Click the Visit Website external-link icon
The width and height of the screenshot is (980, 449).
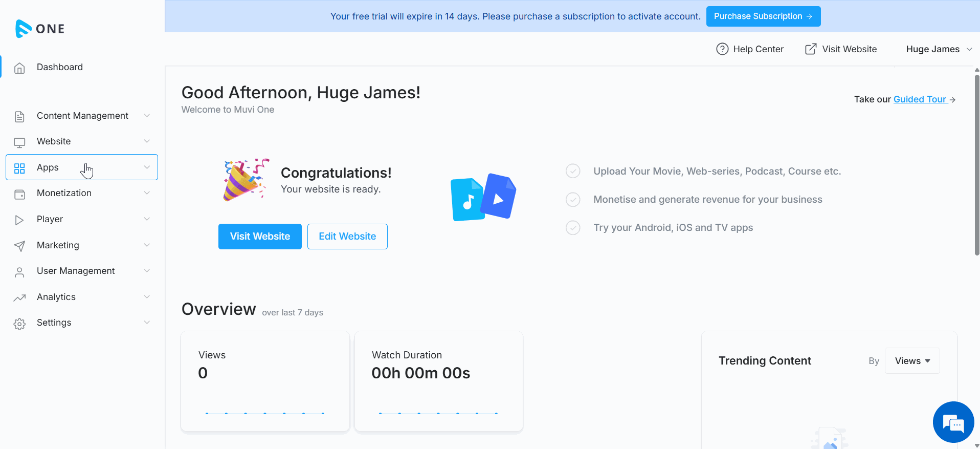811,49
